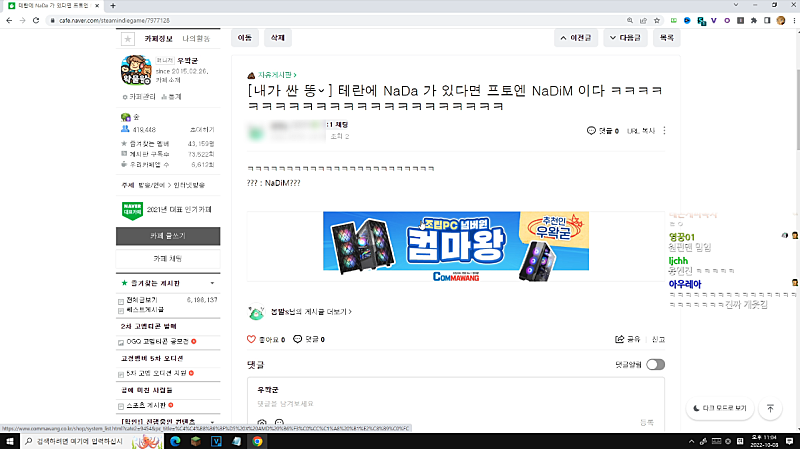Switch to the 카페정보 tab
The width and height of the screenshot is (800, 449).
[x=158, y=39]
